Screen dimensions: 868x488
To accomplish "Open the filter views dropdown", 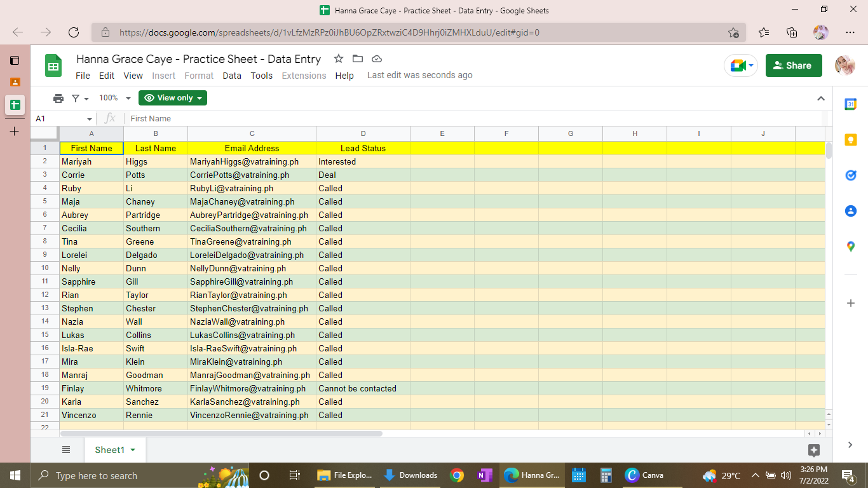I will 80,98.
